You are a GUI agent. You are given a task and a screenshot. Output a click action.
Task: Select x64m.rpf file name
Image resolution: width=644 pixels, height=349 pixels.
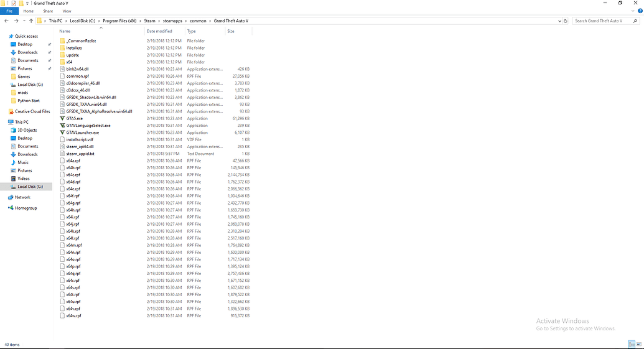(74, 245)
